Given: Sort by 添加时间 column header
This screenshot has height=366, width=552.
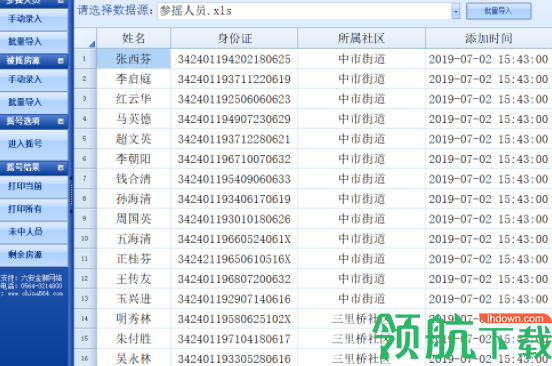Looking at the screenshot, I should 489,38.
